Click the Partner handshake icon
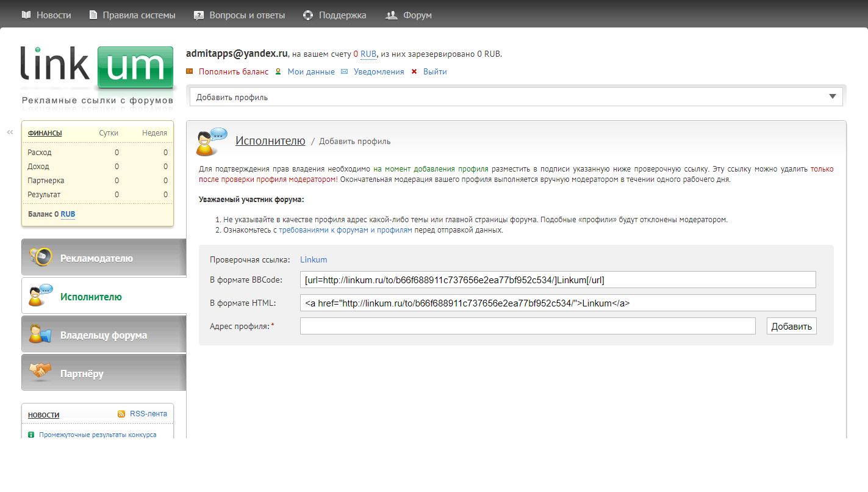Screen dimensions: 868x492 [41, 372]
